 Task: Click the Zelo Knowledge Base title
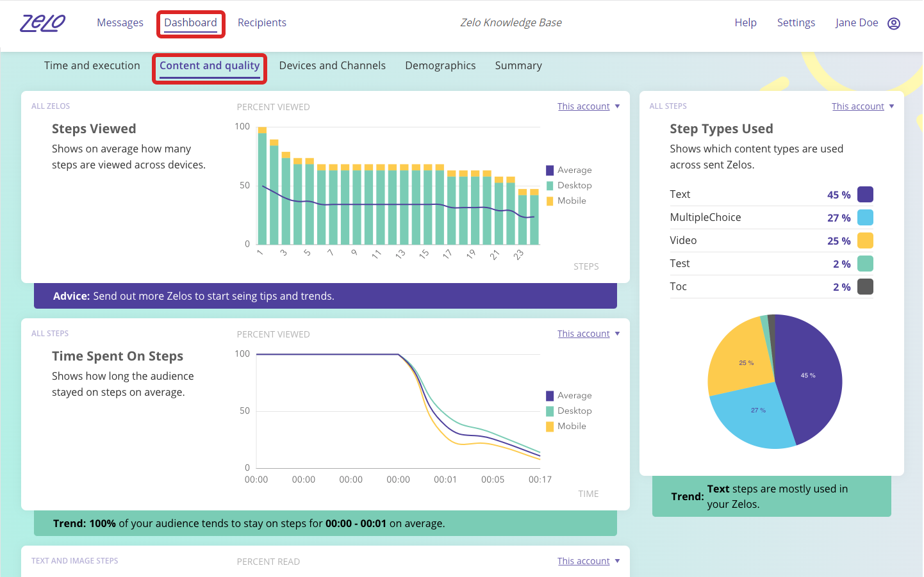pos(511,23)
